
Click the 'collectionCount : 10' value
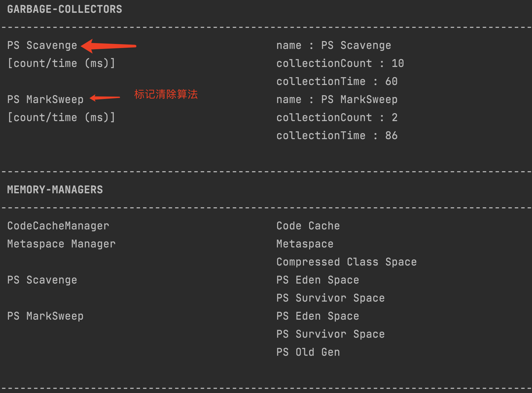pos(340,63)
